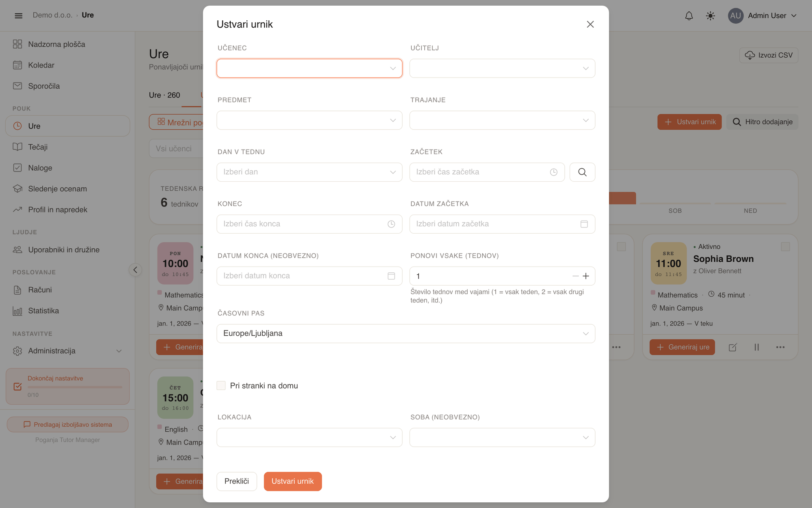This screenshot has height=508, width=812.
Task: Select the Sophia Brown card checkbox
Action: 785,247
